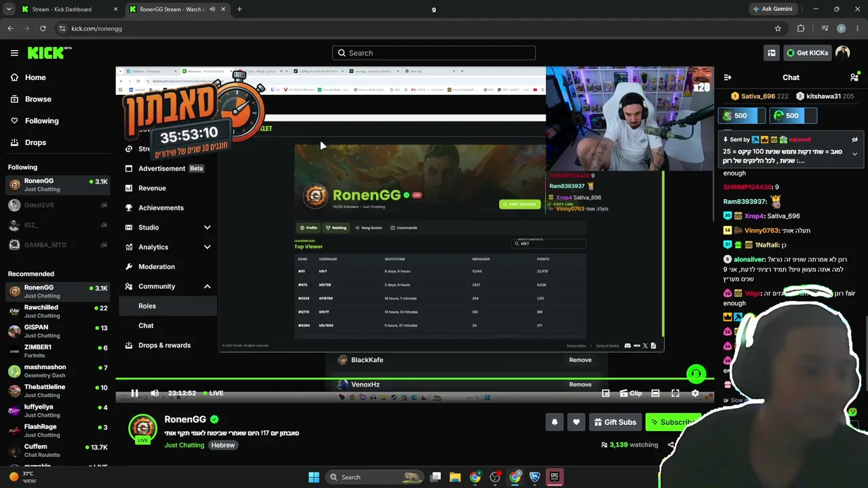Screen dimensions: 868x488
Task: Open the Kick hamburger sidebar menu
Action: coord(14,53)
